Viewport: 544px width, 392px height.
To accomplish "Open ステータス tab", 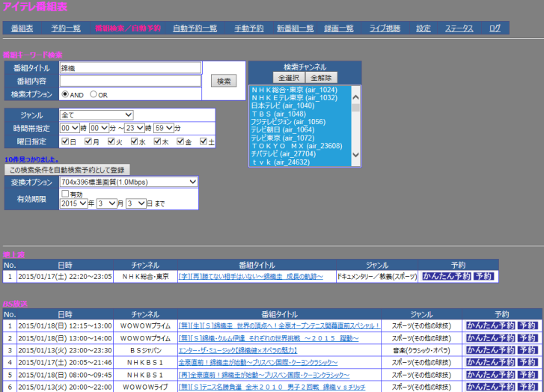I will tap(459, 28).
